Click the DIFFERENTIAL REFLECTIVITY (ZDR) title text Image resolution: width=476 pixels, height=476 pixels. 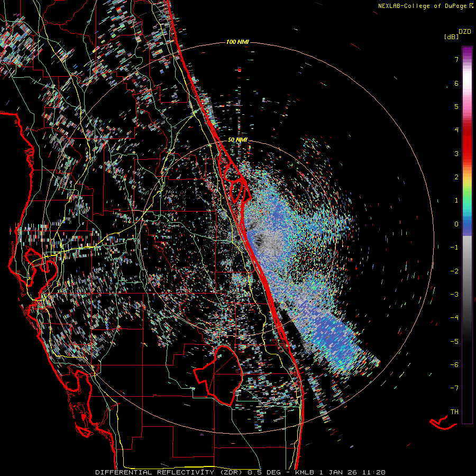tap(170, 472)
